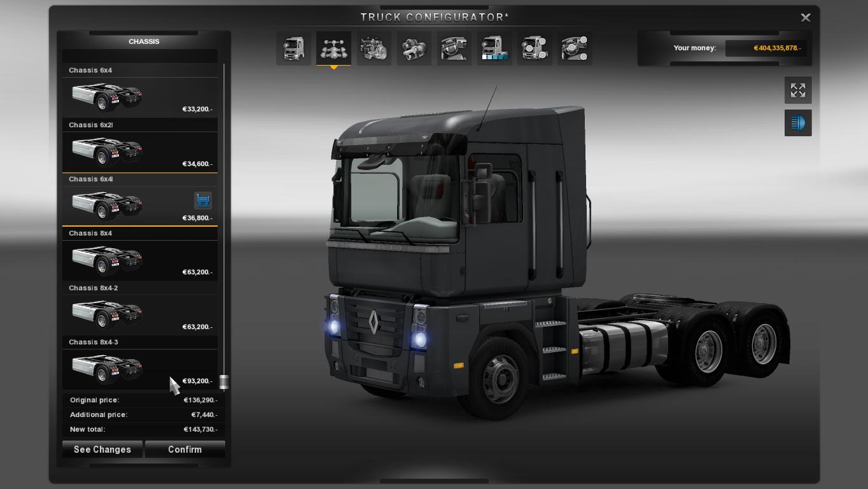This screenshot has width=868, height=489.
Task: Choose the €63,200 Chassis 8x4 option
Action: point(139,260)
